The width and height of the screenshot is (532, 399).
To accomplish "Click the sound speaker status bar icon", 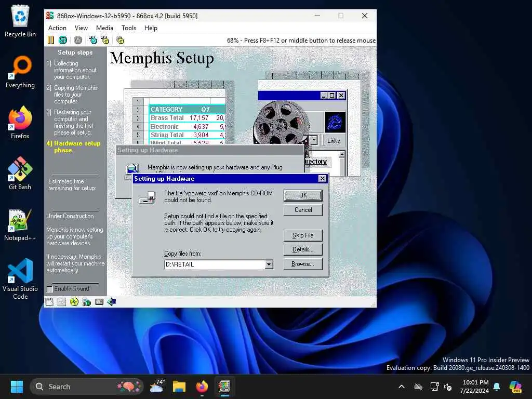I will point(112,302).
